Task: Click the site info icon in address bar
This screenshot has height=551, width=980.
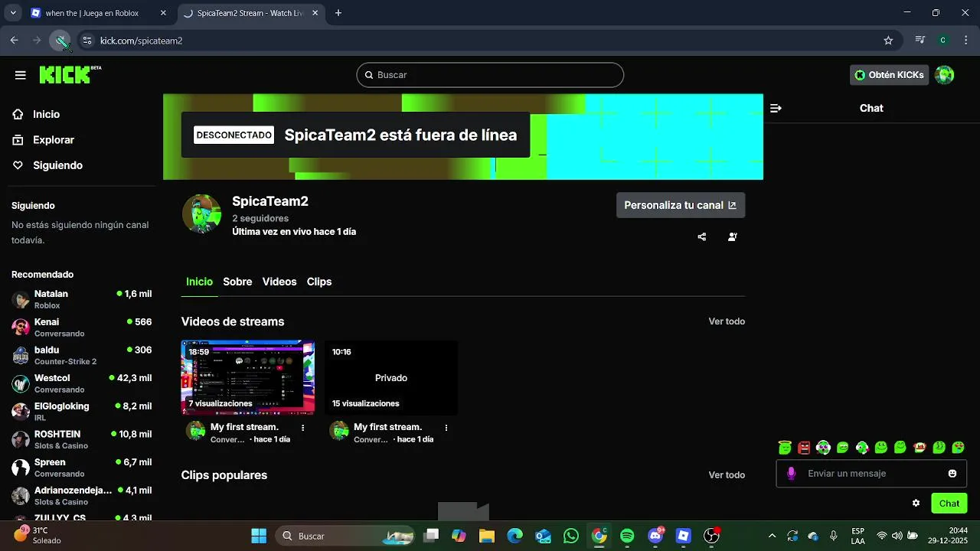Action: (87, 41)
